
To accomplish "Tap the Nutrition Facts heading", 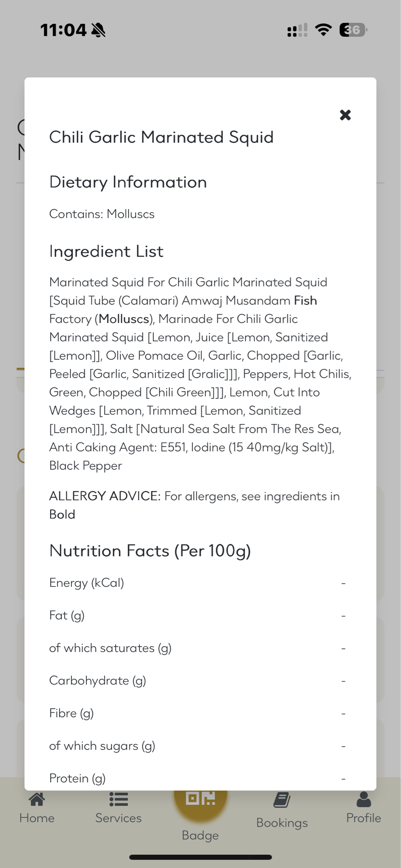I will click(150, 551).
